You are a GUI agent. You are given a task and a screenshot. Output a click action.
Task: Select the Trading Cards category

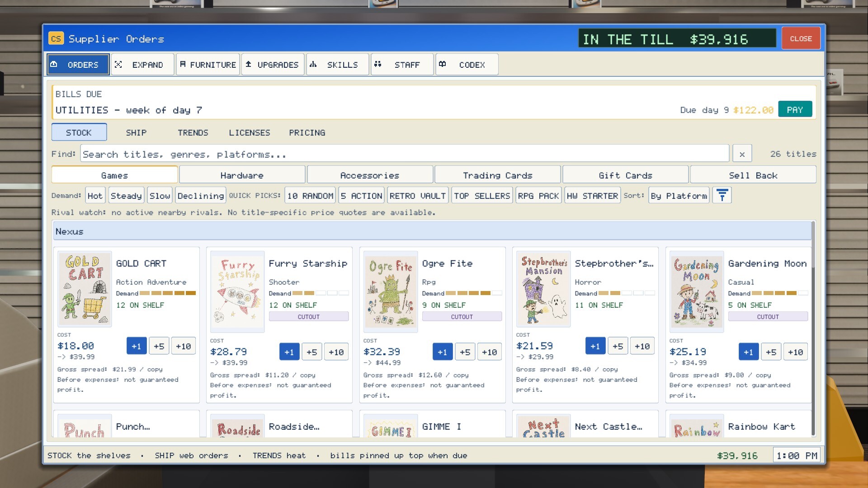497,175
